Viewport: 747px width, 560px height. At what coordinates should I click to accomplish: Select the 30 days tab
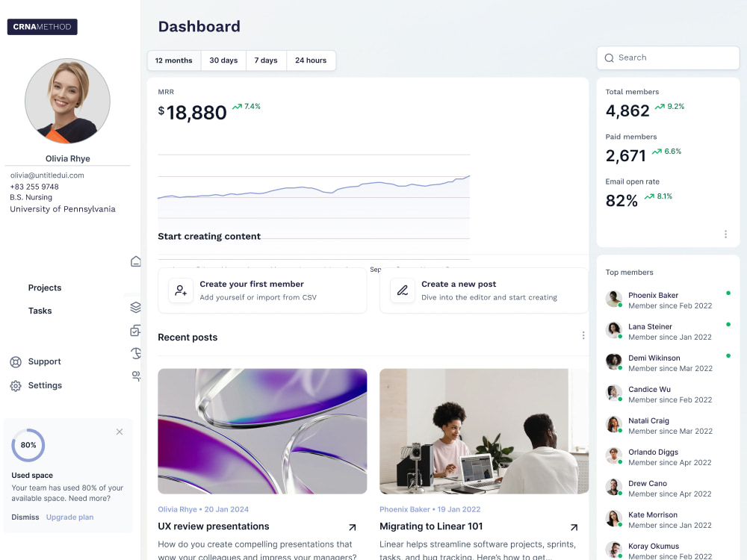point(223,60)
